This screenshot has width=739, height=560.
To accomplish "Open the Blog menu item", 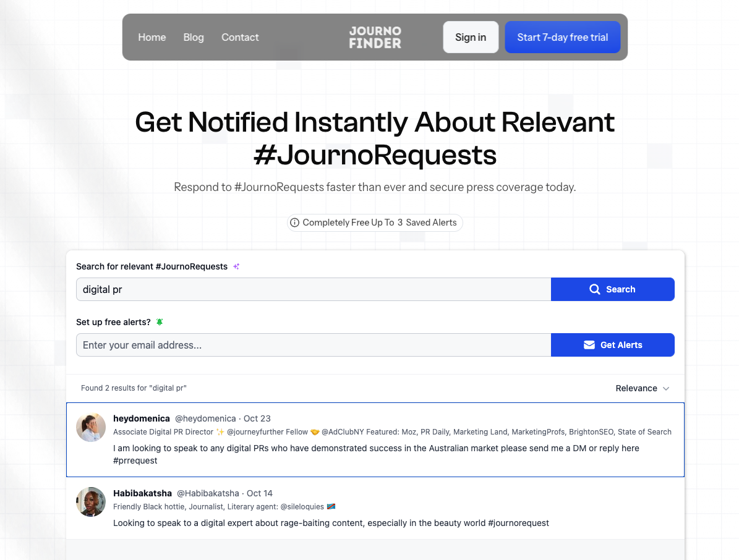I will coord(194,37).
